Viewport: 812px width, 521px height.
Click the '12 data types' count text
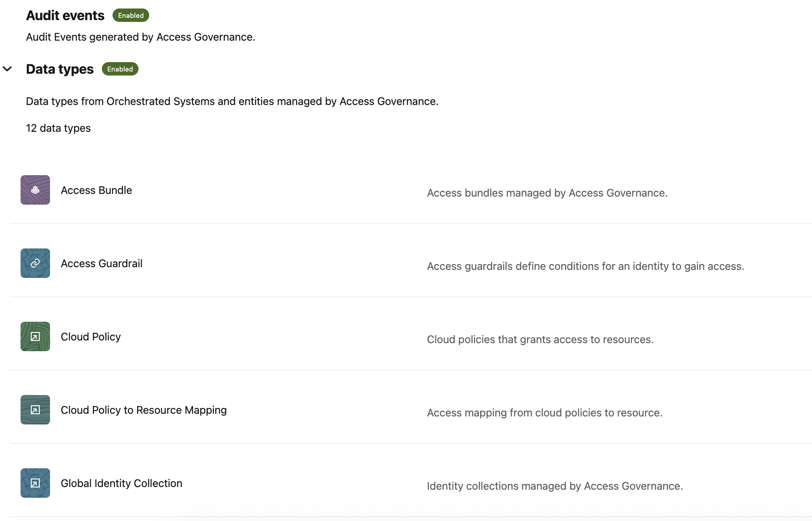(58, 128)
